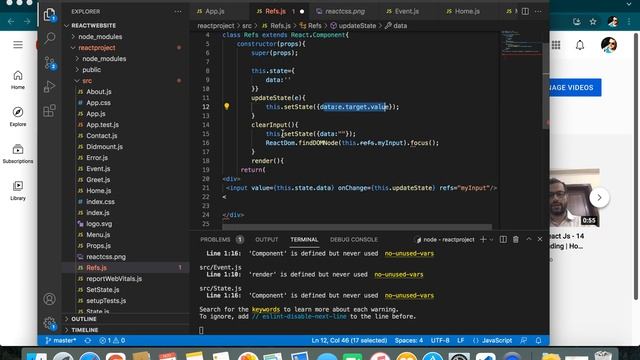640x360 pixels.
Task: Open the Manage gear menu
Action: pos(49,323)
